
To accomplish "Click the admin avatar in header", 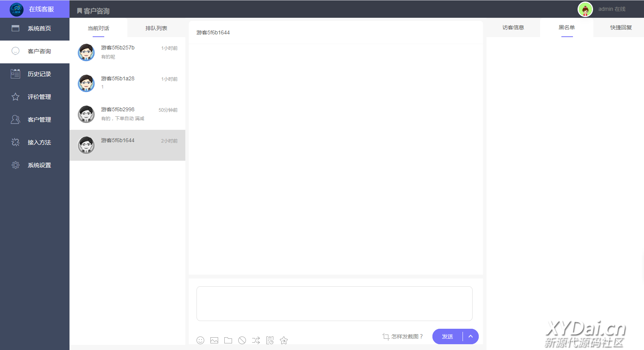I will coord(585,9).
